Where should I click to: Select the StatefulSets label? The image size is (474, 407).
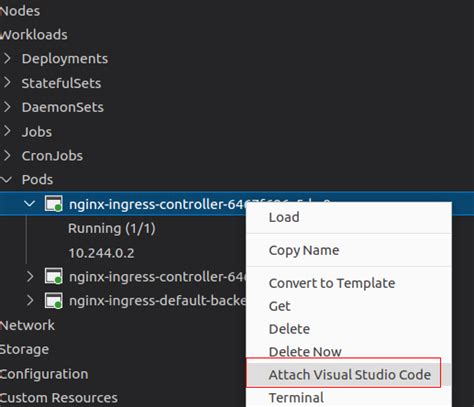(x=61, y=83)
